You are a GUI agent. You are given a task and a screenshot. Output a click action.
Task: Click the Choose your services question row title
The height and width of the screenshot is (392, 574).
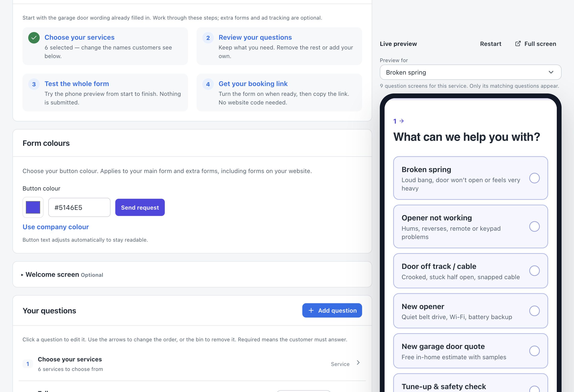click(x=70, y=359)
